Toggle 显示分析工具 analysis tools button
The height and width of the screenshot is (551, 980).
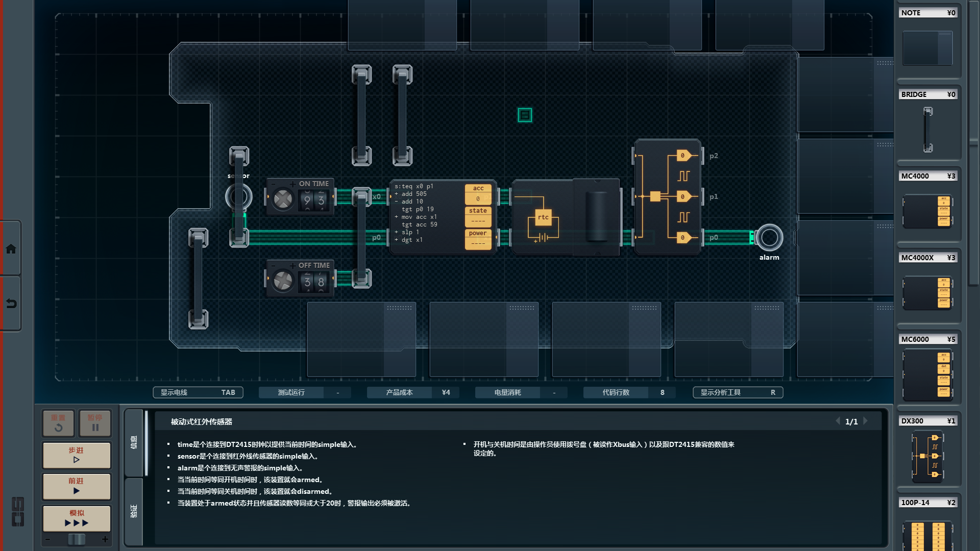click(738, 392)
